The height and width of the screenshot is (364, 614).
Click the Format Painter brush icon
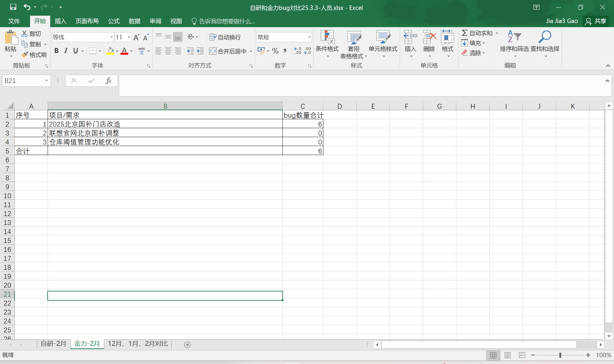25,55
